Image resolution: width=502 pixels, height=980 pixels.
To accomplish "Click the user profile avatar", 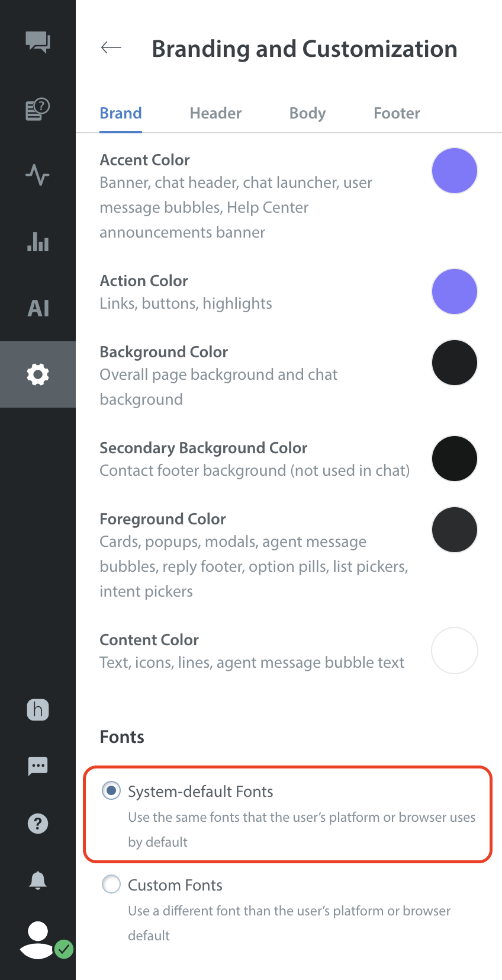I will pos(38,940).
